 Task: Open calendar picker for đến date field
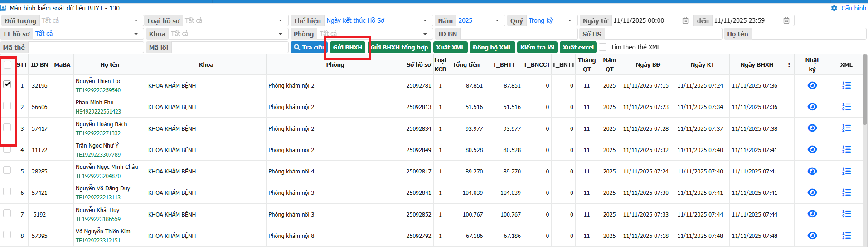(x=786, y=20)
